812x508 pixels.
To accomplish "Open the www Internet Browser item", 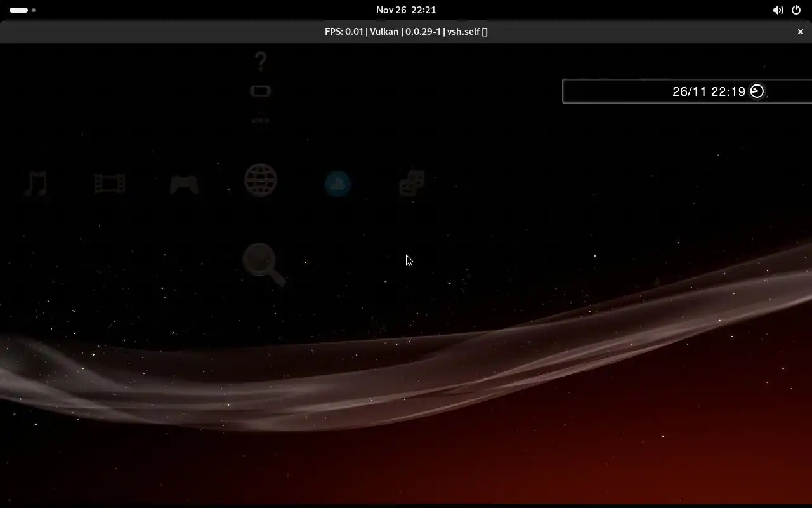I will [x=260, y=121].
